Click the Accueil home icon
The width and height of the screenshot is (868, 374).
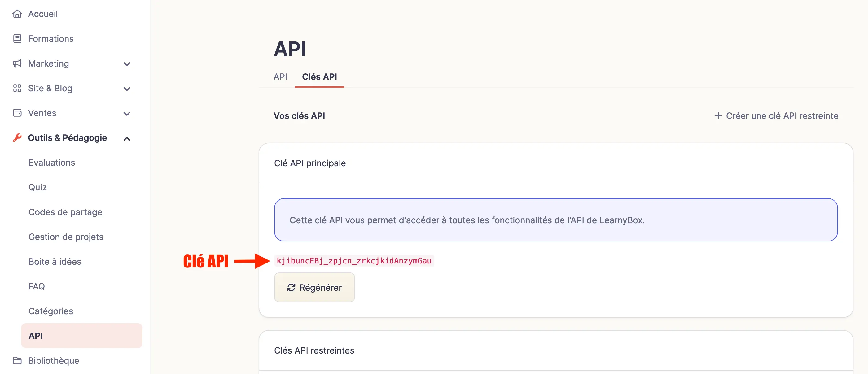point(17,14)
